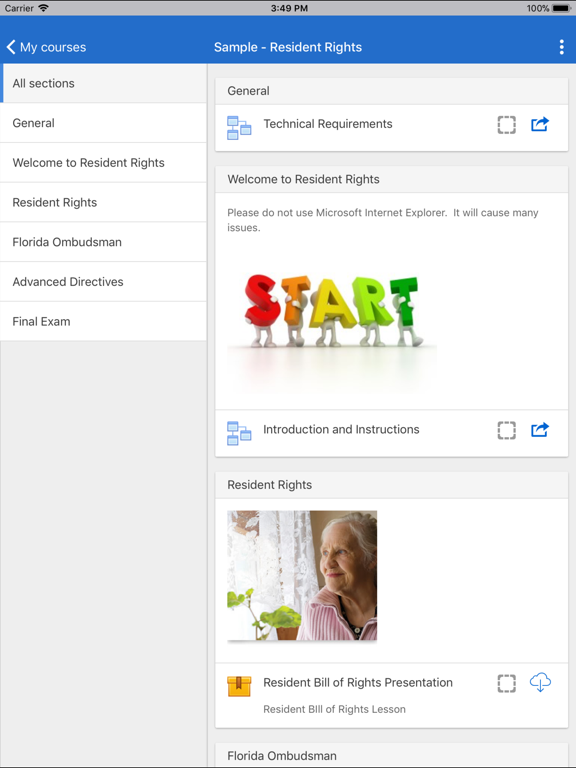Toggle completion box for Introduction and Instructions
Viewport: 576px width, 768px height.
[x=506, y=430]
